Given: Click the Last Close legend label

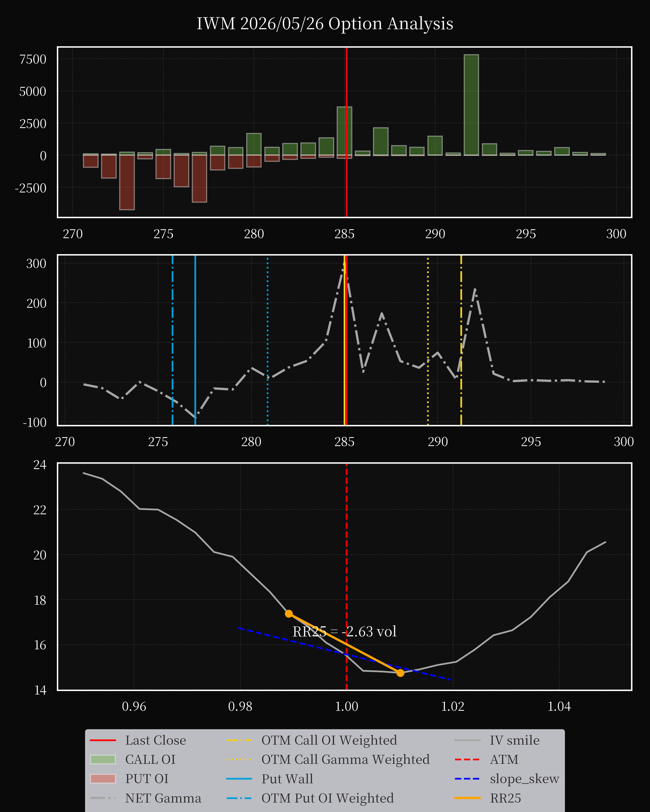Looking at the screenshot, I should pos(156,741).
